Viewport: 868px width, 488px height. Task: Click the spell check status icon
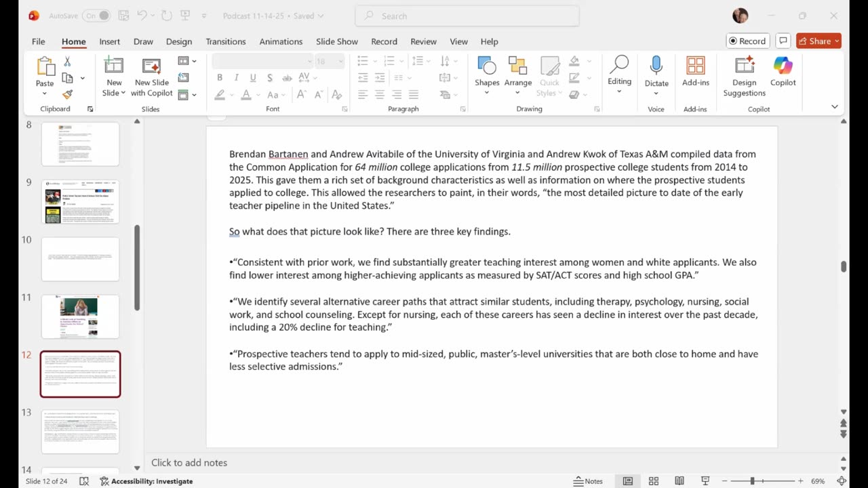click(x=84, y=481)
